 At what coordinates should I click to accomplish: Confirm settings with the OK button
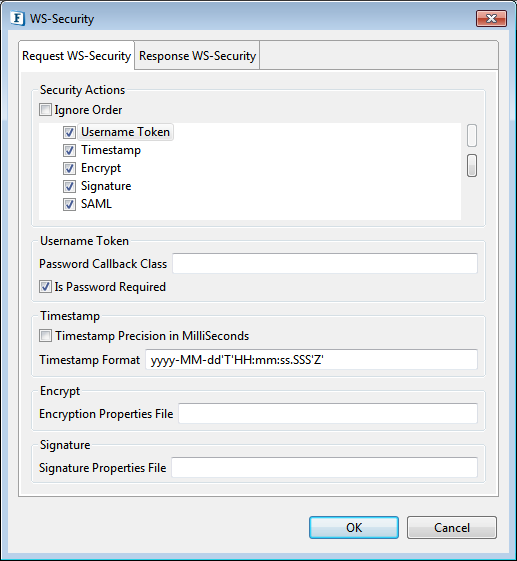[354, 527]
